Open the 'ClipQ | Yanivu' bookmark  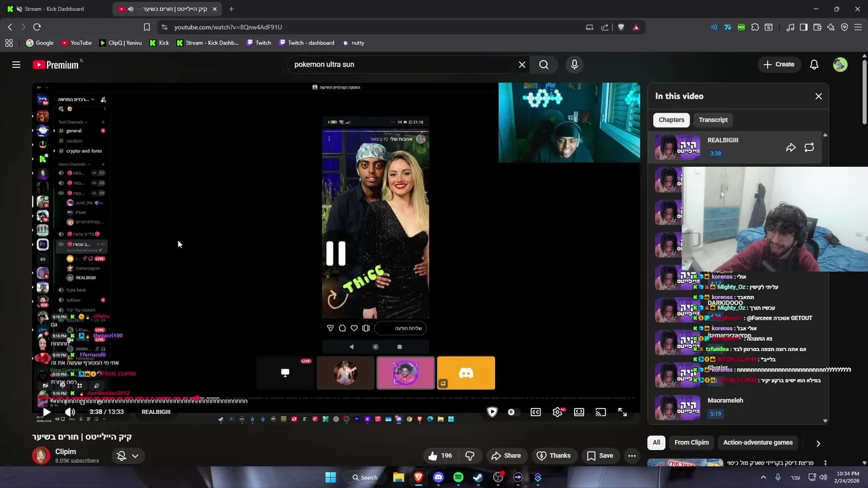(120, 43)
